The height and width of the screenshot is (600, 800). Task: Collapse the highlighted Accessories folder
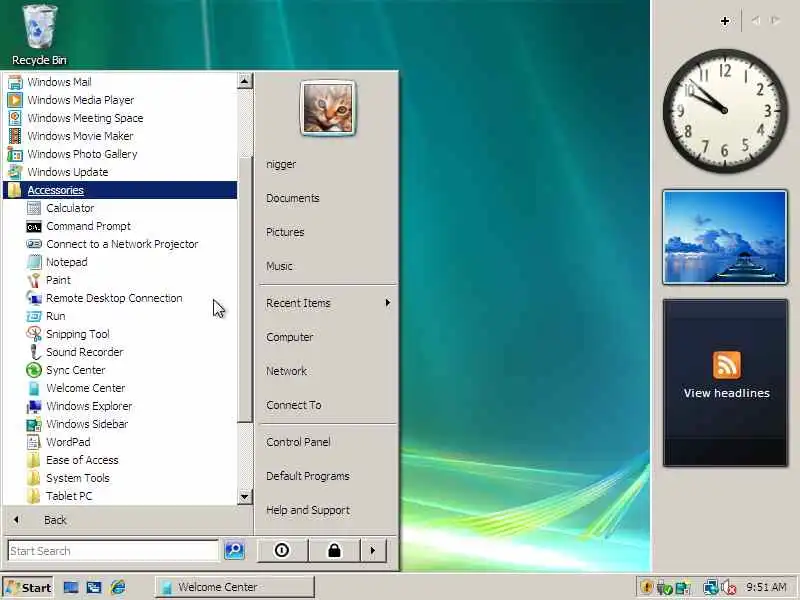[x=120, y=190]
